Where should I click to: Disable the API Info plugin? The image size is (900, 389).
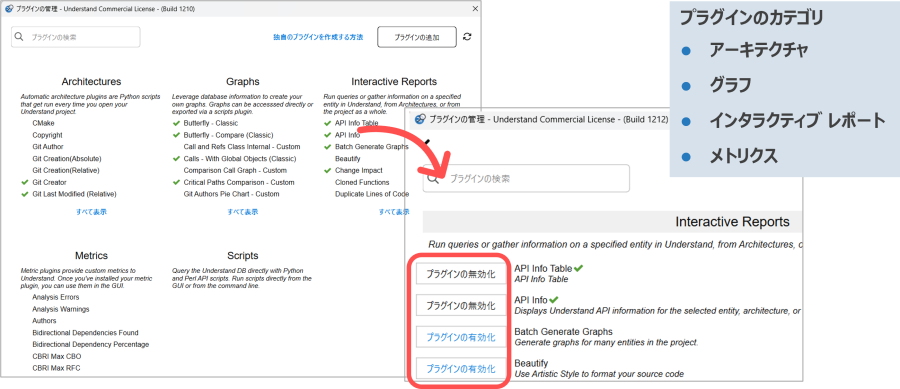coord(461,306)
